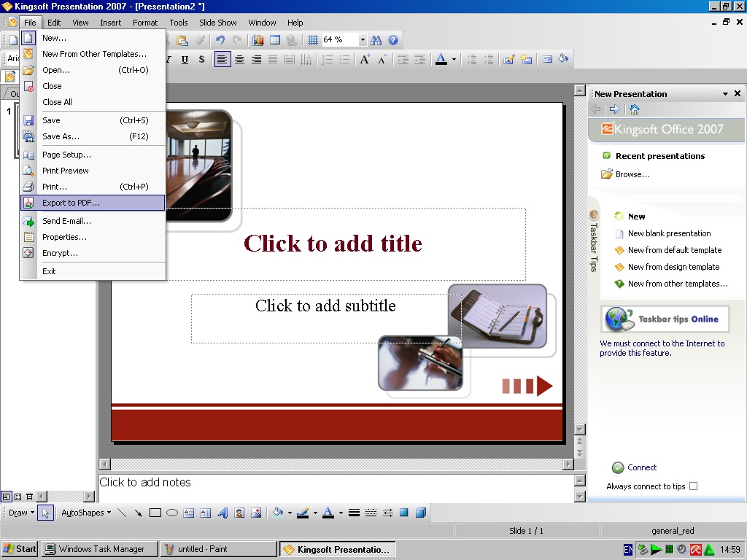Open the Insert Chart tool

point(258,39)
